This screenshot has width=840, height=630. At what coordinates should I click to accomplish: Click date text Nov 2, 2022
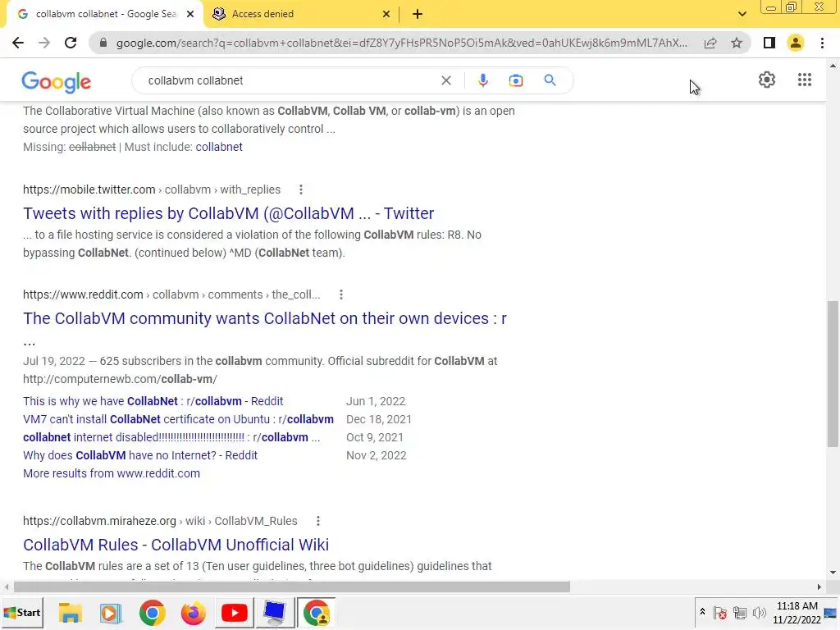click(376, 455)
